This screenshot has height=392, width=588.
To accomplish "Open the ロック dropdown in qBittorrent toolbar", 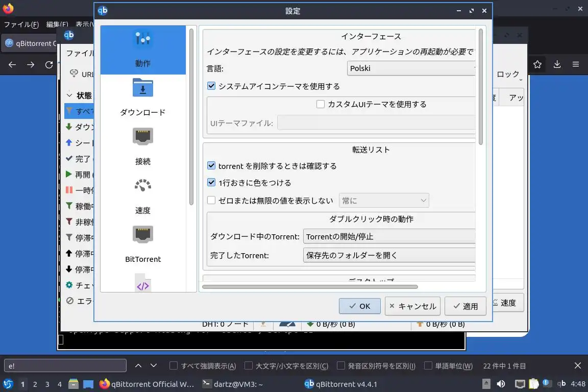I will (509, 75).
